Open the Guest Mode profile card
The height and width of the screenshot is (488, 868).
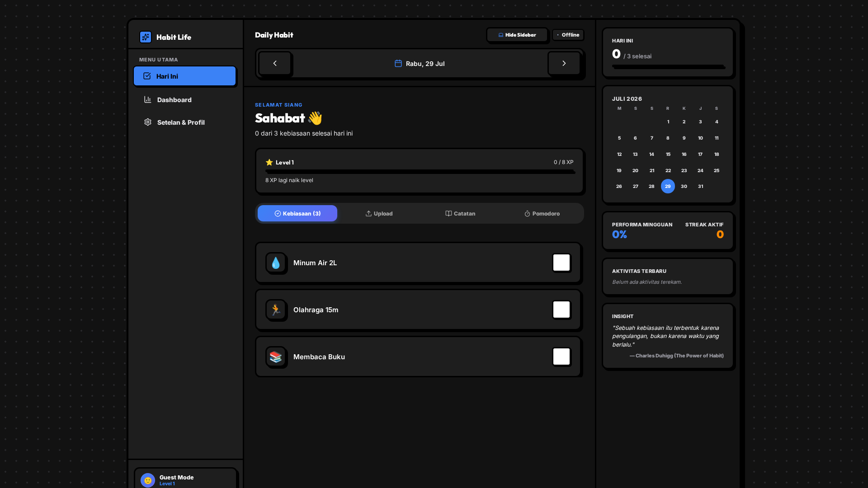185,479
